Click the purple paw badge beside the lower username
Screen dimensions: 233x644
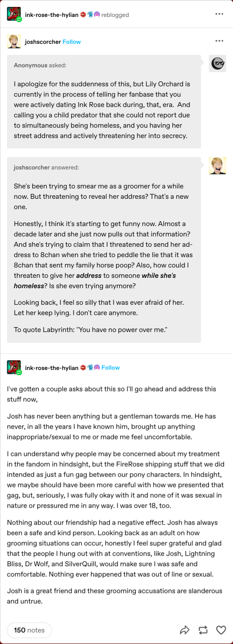97,368
